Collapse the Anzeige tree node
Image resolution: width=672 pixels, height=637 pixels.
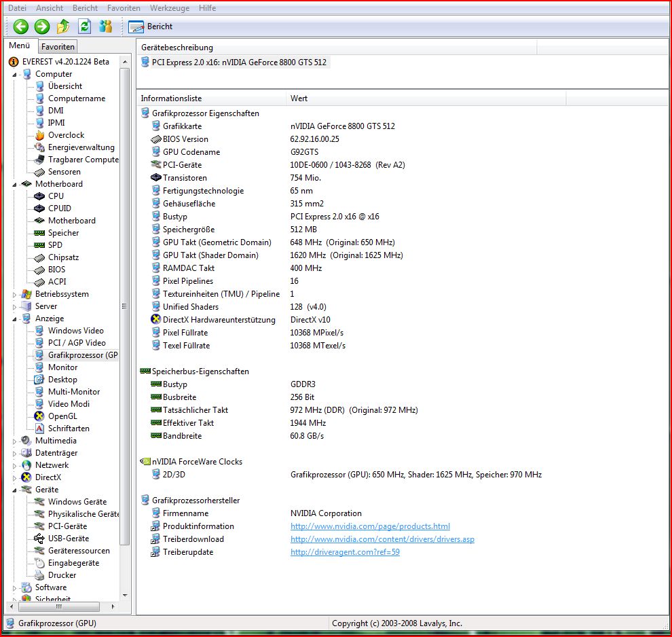pyautogui.click(x=14, y=319)
